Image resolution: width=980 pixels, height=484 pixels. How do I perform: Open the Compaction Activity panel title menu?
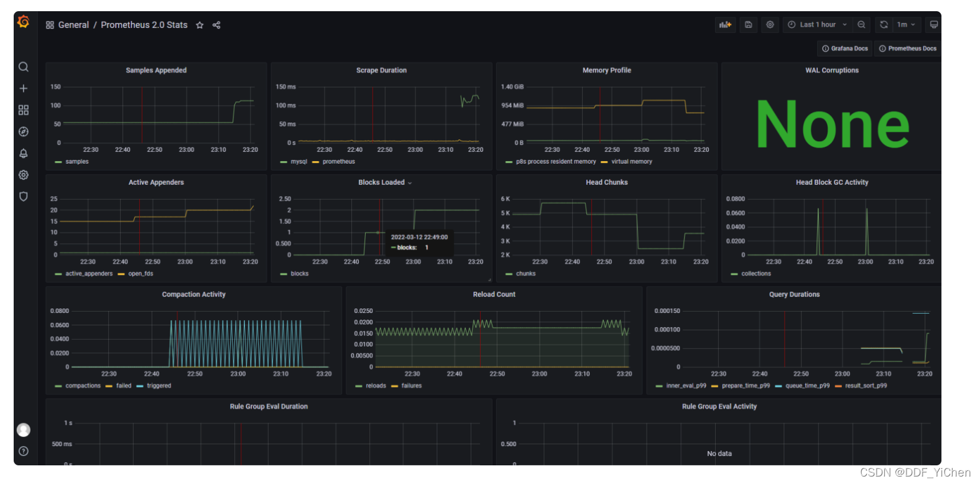pyautogui.click(x=193, y=294)
